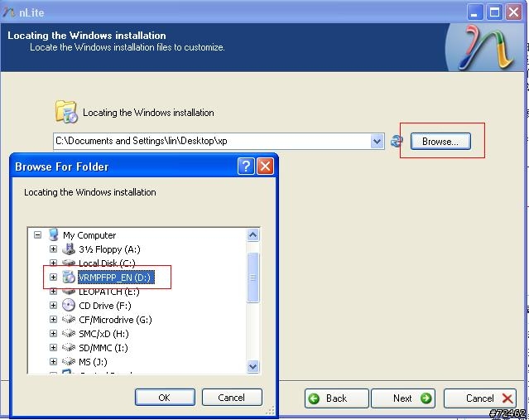Viewport: 529px width, 420px height.
Task: Click the Next button in nLite
Action: coord(403,398)
